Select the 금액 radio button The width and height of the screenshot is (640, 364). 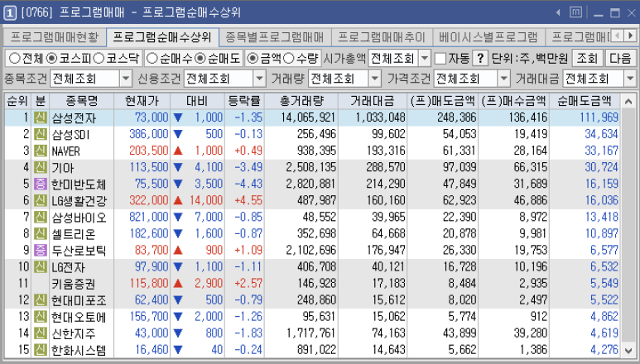pos(253,58)
